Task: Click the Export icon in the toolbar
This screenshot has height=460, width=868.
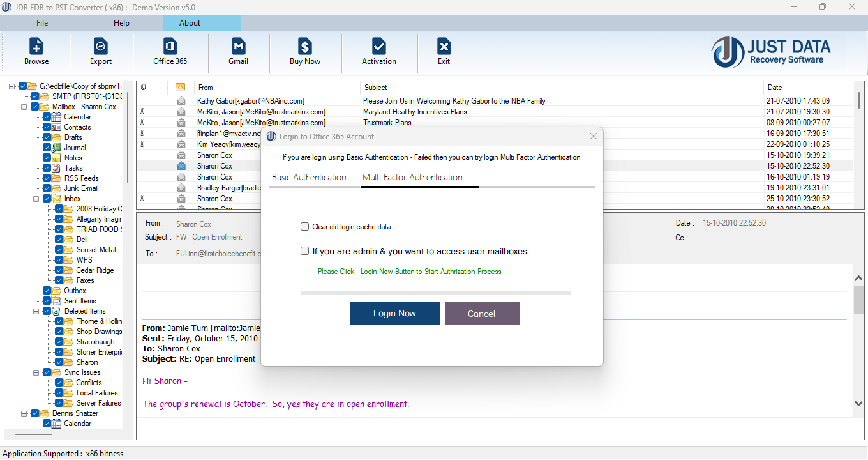Action: click(x=100, y=51)
